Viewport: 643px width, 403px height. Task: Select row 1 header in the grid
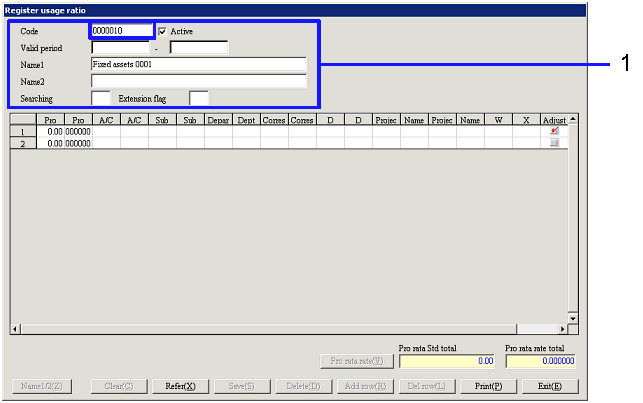22,131
